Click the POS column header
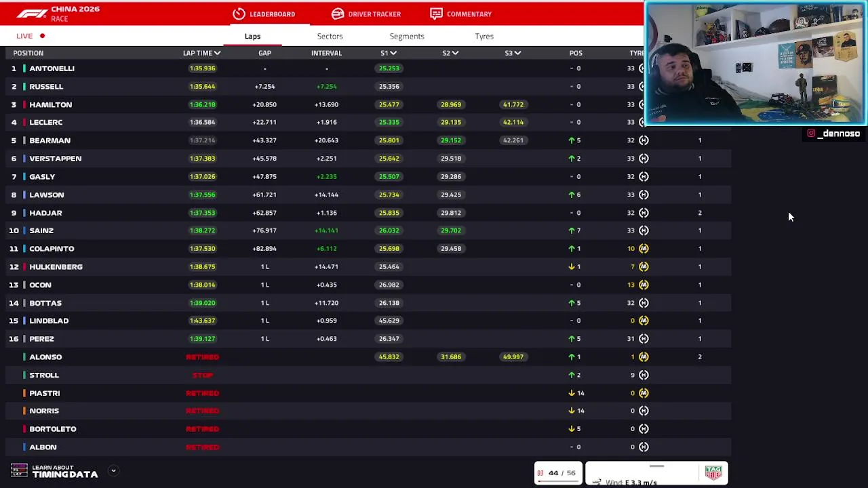This screenshot has width=868, height=488. (576, 53)
